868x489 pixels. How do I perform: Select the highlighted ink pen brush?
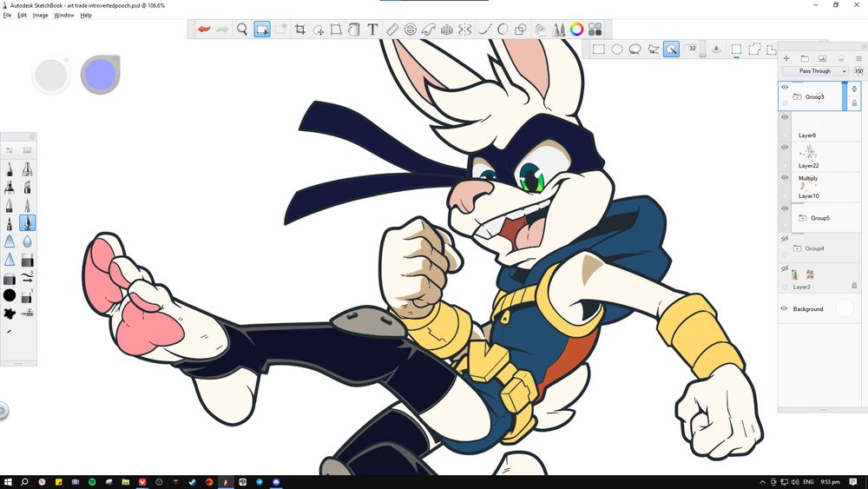coord(27,222)
